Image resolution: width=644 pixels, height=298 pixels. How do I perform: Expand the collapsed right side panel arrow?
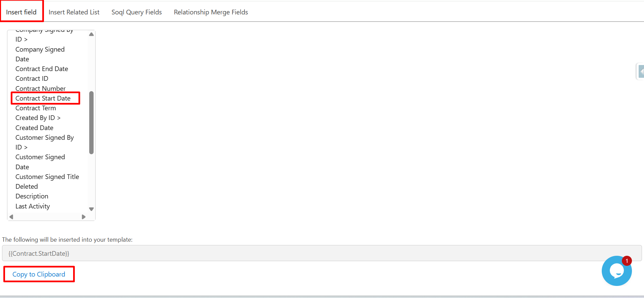(641, 71)
